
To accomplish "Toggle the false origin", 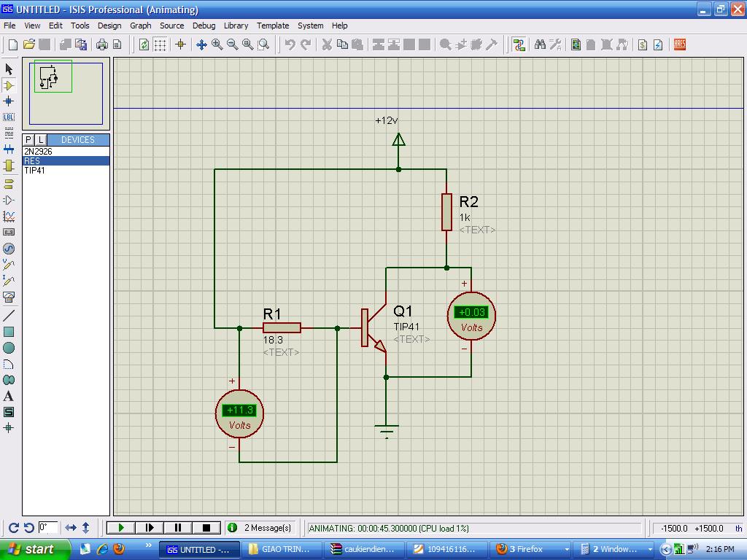I will pyautogui.click(x=180, y=44).
